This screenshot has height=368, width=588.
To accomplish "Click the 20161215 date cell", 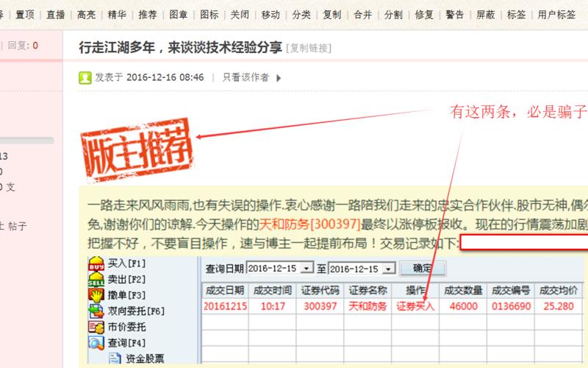I will click(x=225, y=306).
